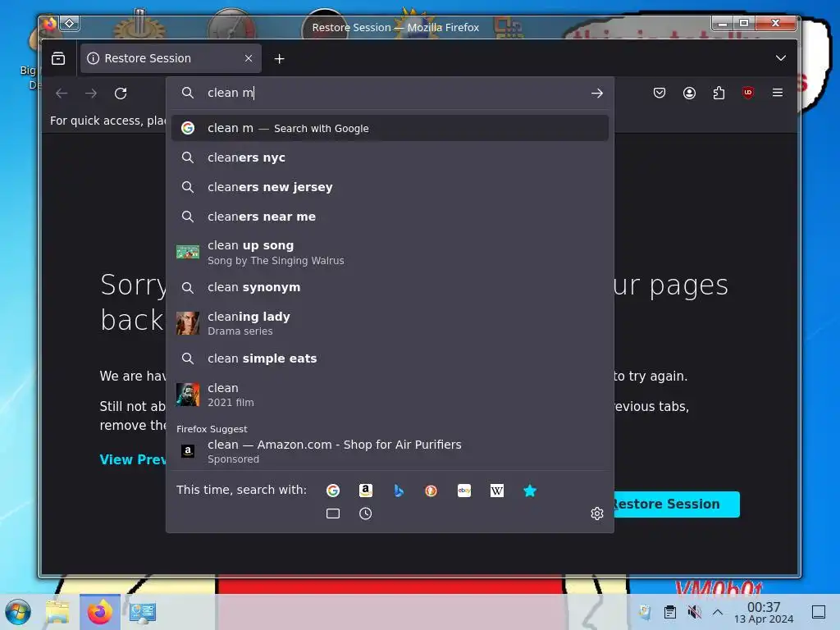This screenshot has height=630, width=840.
Task: Choose the clean synonym suggestion
Action: [390, 287]
